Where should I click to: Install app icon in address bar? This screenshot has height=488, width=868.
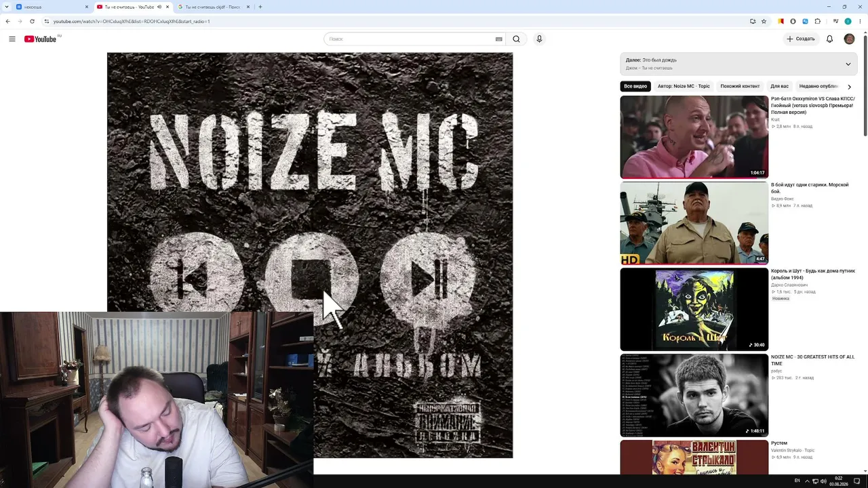(x=753, y=21)
